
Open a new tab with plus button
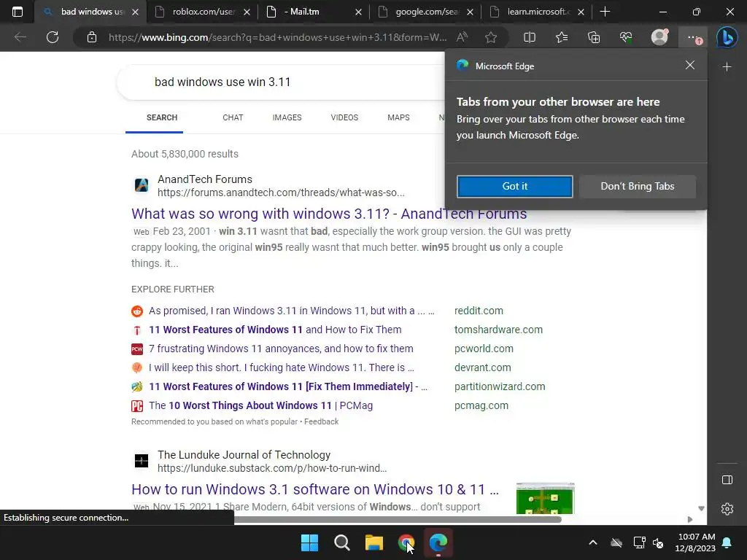click(x=605, y=12)
